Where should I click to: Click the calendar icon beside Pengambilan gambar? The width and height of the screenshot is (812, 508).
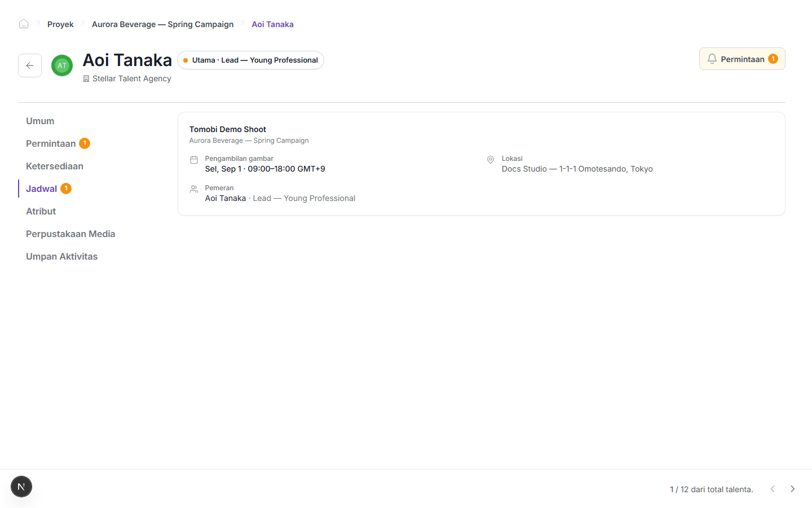click(x=194, y=160)
